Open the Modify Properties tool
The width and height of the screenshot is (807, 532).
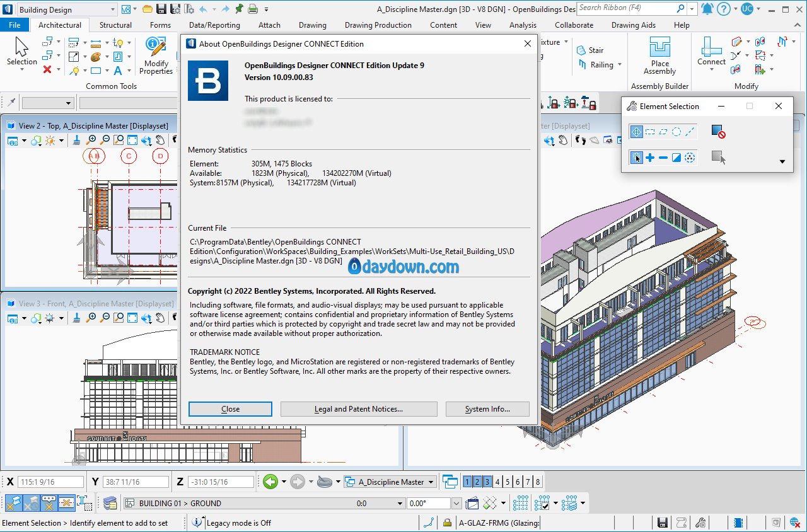[x=156, y=55]
